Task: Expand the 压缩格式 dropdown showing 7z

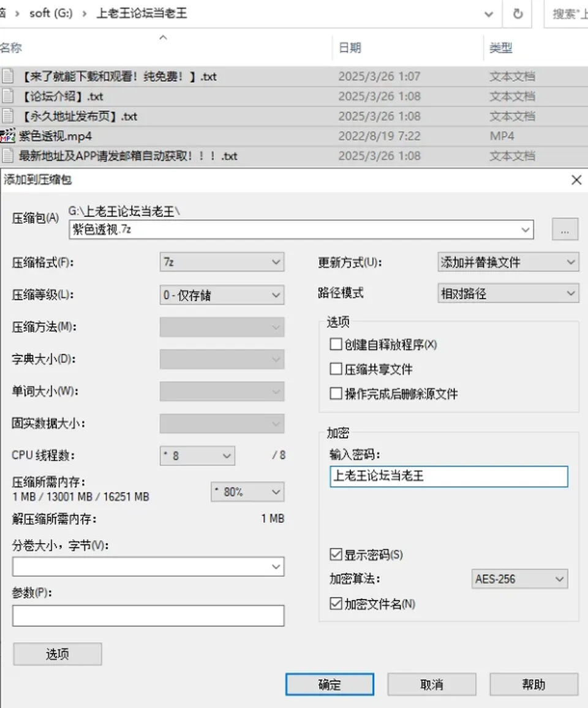Action: click(222, 262)
